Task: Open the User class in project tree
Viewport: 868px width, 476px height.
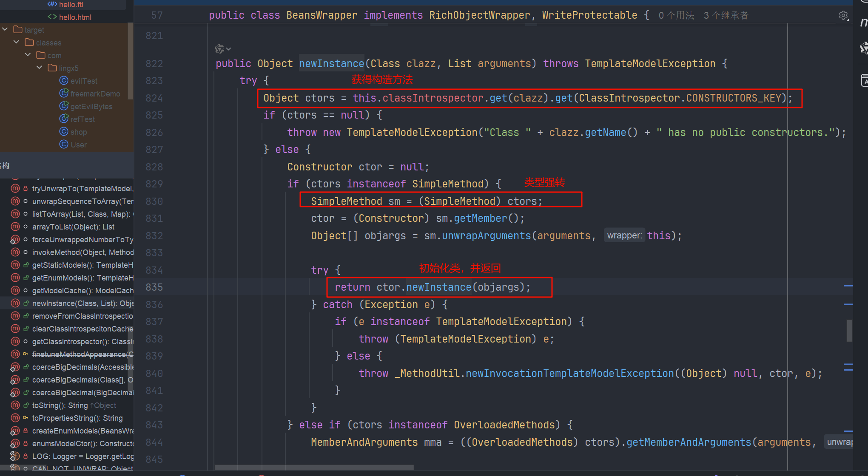Action: point(78,144)
